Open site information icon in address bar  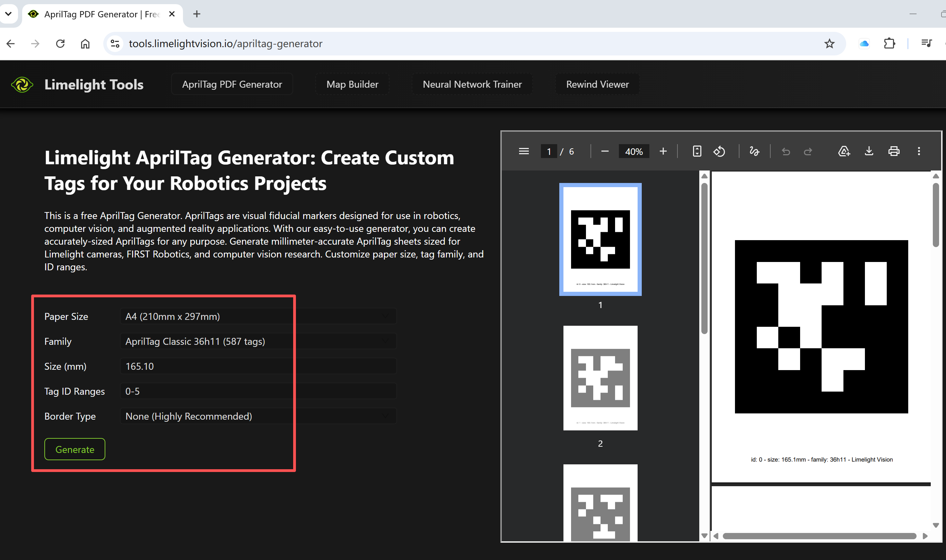point(115,44)
